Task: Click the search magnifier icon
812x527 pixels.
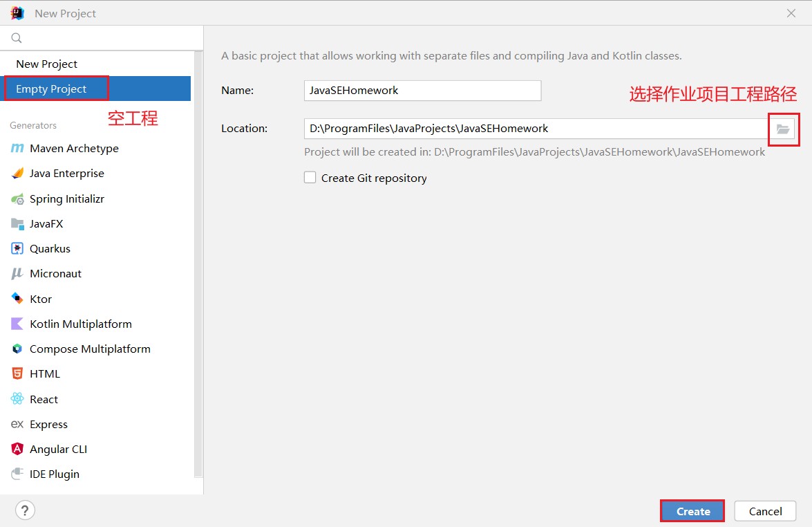Action: 17,38
